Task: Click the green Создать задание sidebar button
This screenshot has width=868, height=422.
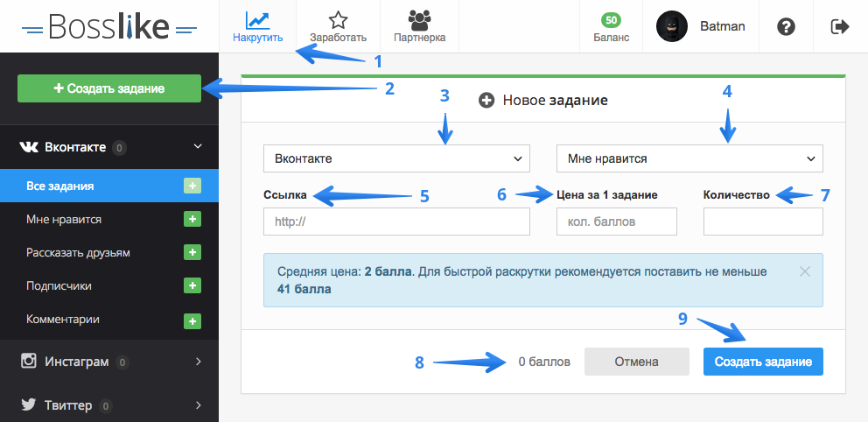Action: 109,88
